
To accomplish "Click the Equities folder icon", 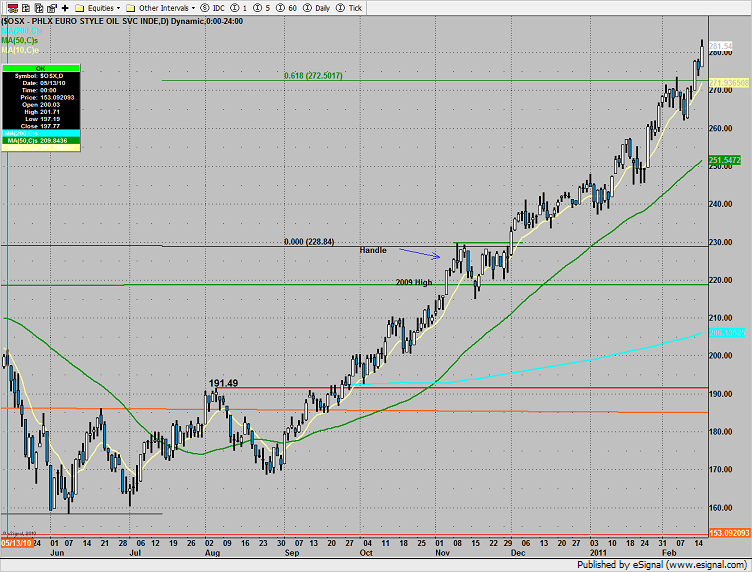I will [x=81, y=7].
